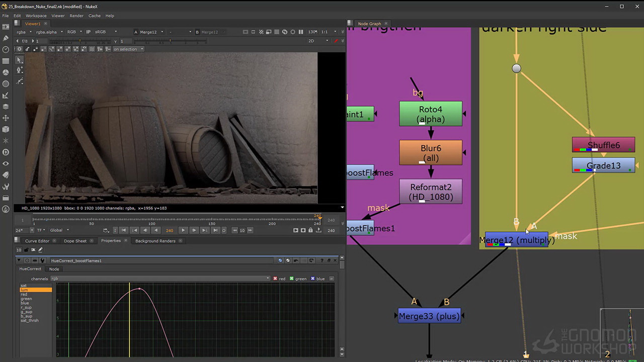This screenshot has height=362, width=644.
Task: Open the 'on selection' dropdown
Action: [x=128, y=49]
